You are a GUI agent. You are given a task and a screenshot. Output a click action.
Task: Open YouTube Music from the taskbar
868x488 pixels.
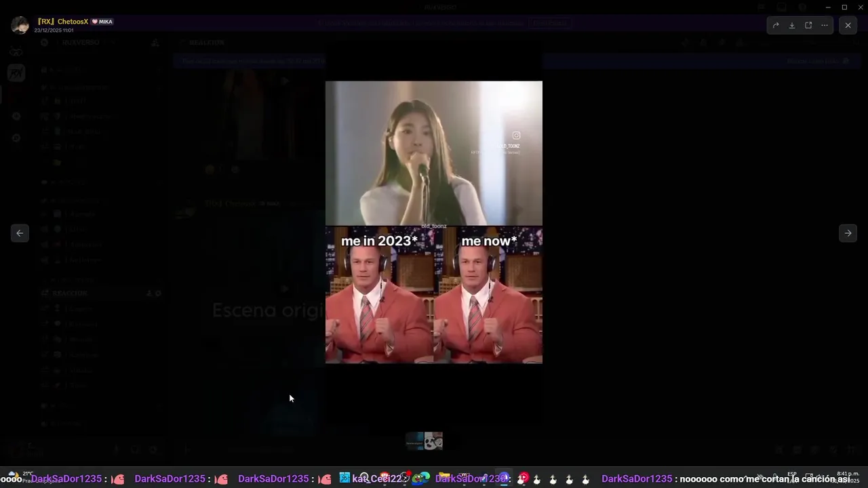524,478
